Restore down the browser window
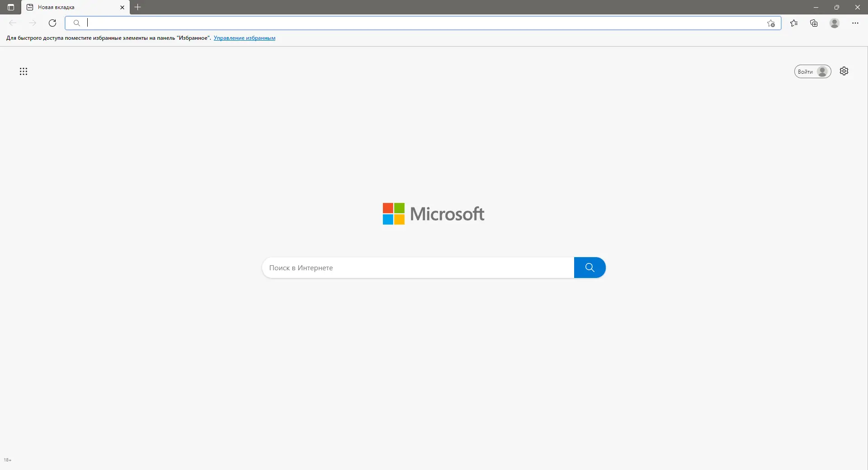The height and width of the screenshot is (470, 868). coord(837,7)
